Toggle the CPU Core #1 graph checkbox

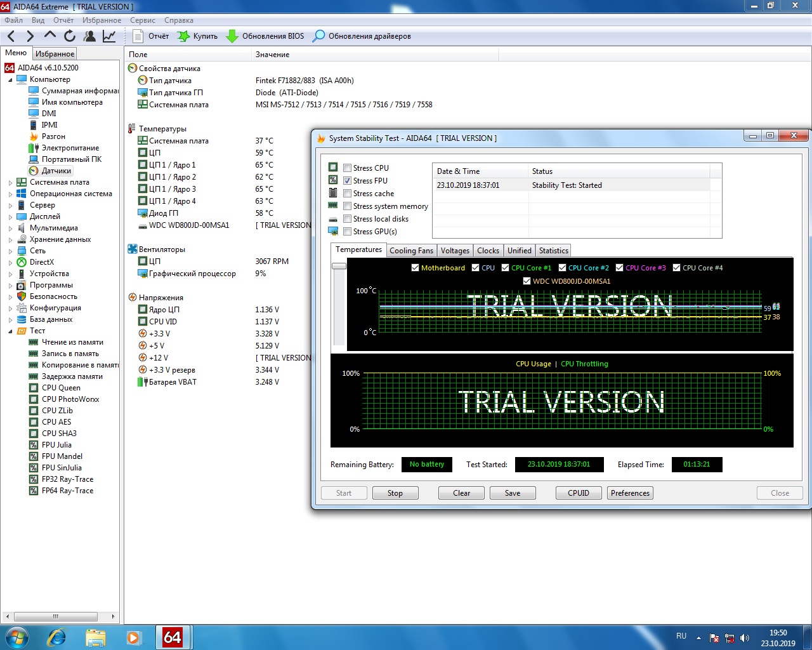pyautogui.click(x=505, y=268)
